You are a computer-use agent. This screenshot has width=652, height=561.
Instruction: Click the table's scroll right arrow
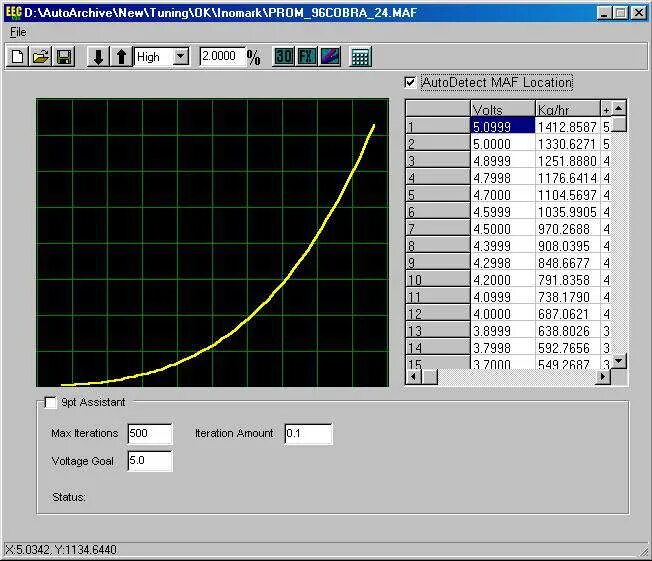click(603, 377)
